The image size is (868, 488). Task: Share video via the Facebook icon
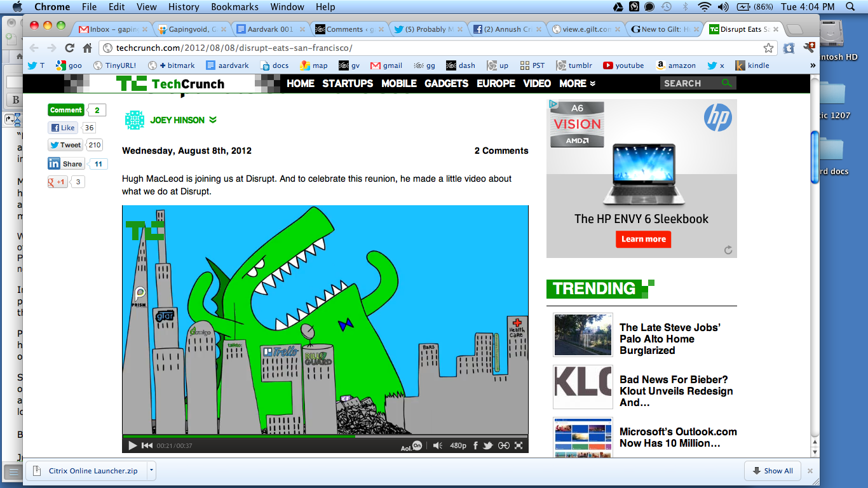click(475, 445)
